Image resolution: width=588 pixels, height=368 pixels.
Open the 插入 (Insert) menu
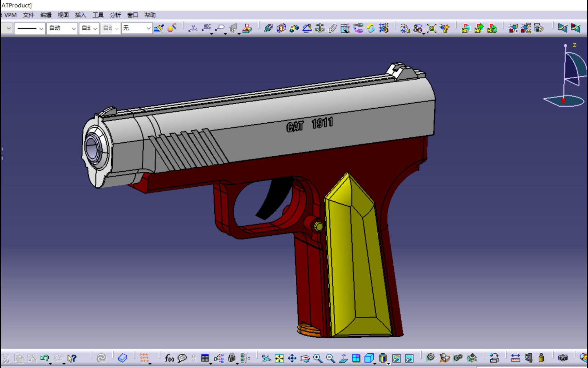click(81, 15)
